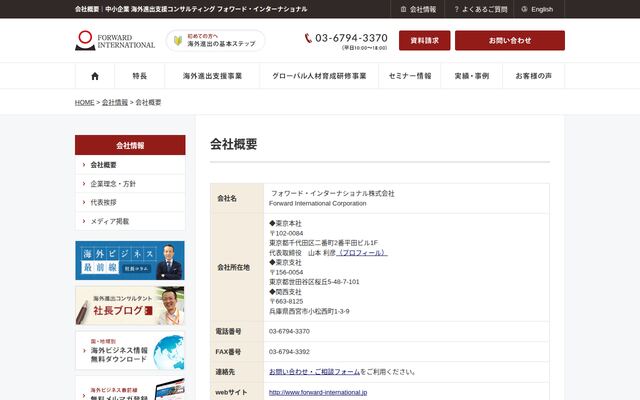Open http://www.forward-international.jp link
Image resolution: width=640 pixels, height=400 pixels.
318,392
